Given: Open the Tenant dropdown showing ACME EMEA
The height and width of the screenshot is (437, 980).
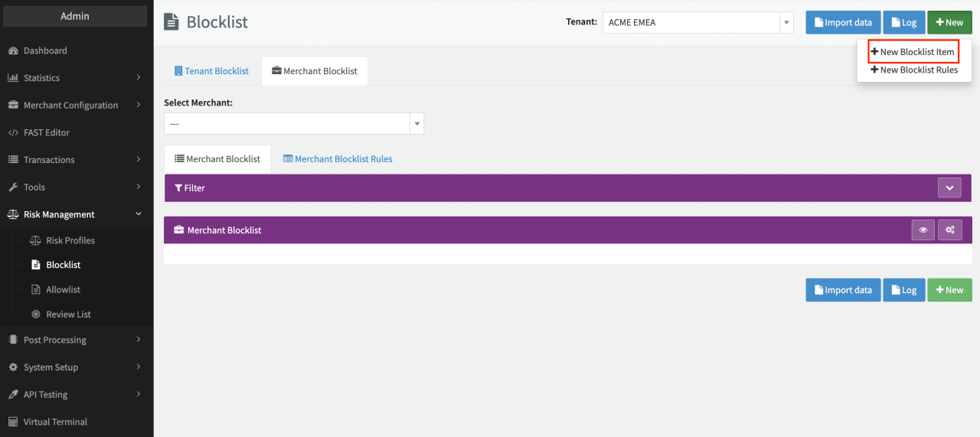Looking at the screenshot, I should click(x=697, y=22).
